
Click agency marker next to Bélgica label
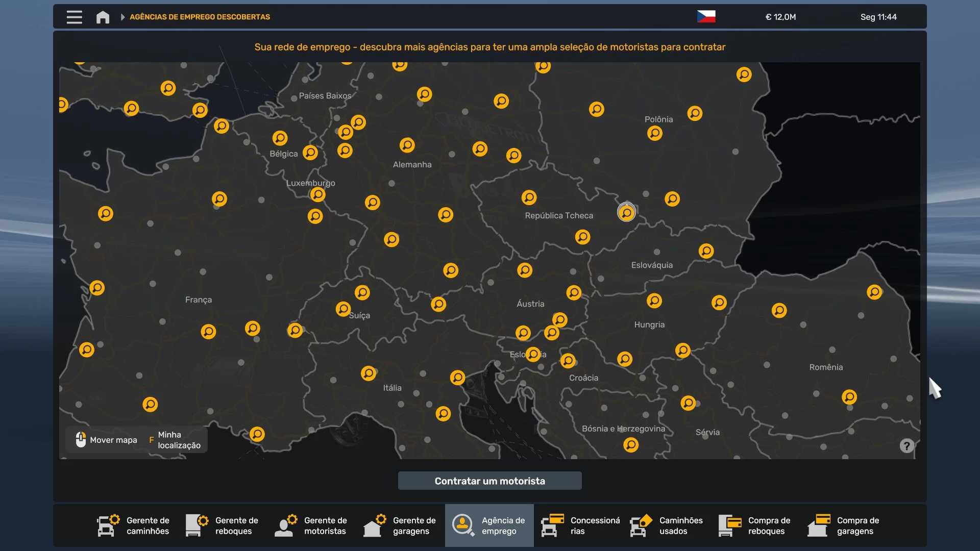310,153
